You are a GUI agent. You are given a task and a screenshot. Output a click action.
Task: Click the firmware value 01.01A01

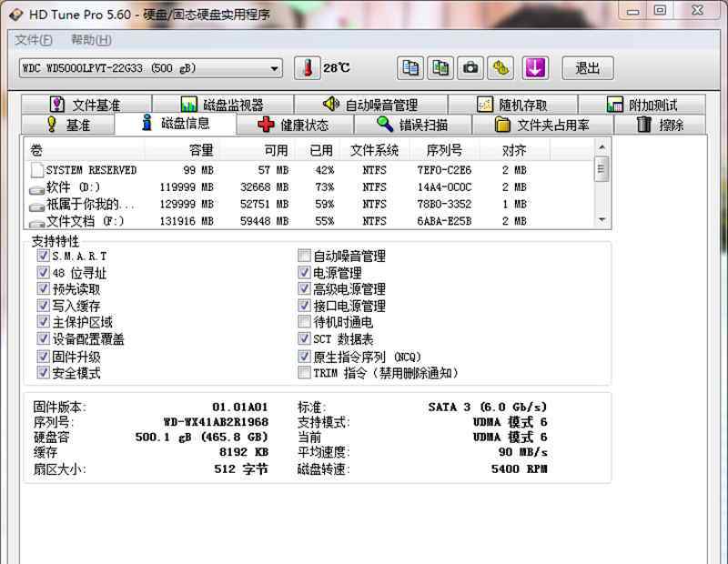(x=240, y=408)
